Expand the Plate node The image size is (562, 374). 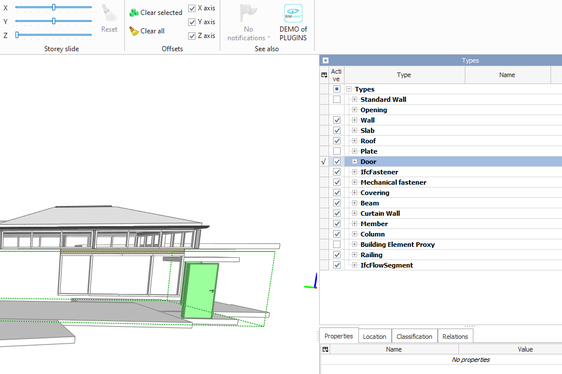click(354, 151)
